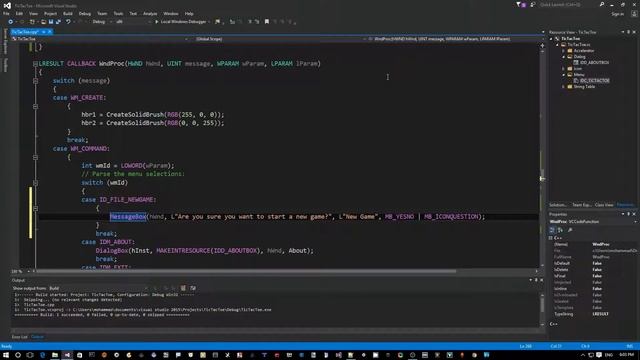Open the Team menu
Image resolution: width=640 pixels, height=360 pixels.
pos(102,13)
